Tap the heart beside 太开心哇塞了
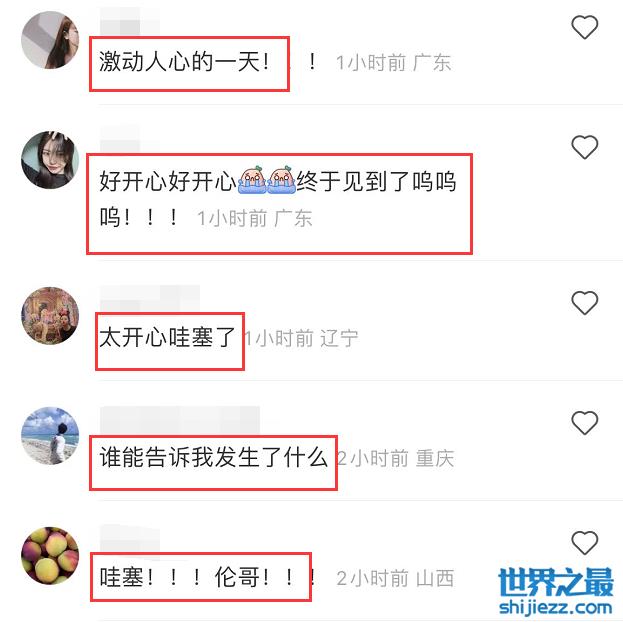The width and height of the screenshot is (623, 622). (x=584, y=303)
